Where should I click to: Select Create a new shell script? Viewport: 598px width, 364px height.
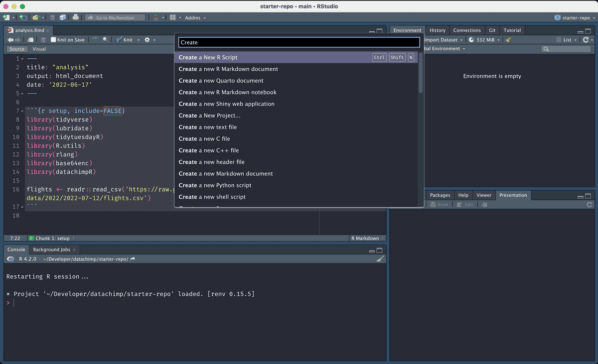[297, 197]
